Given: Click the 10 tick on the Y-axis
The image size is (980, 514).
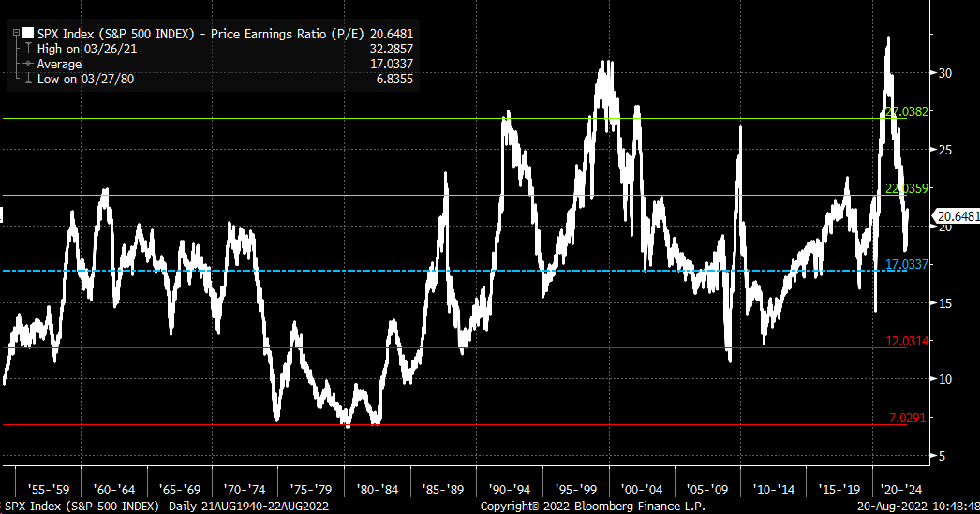Looking at the screenshot, I should click(x=945, y=380).
